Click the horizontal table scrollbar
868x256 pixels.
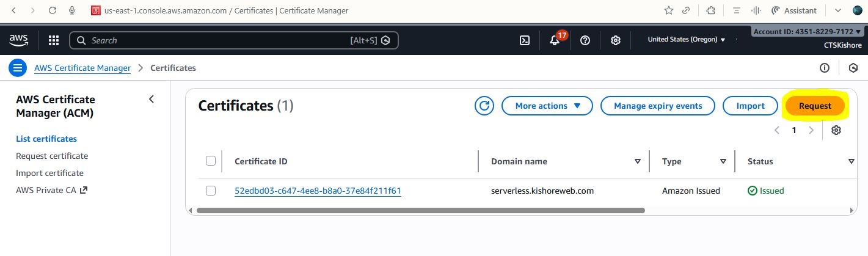(420, 210)
